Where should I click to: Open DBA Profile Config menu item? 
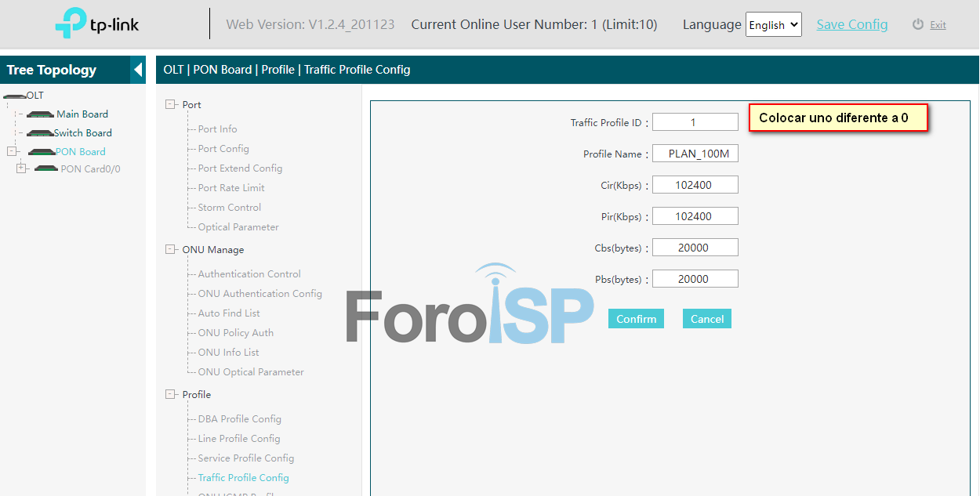point(239,419)
